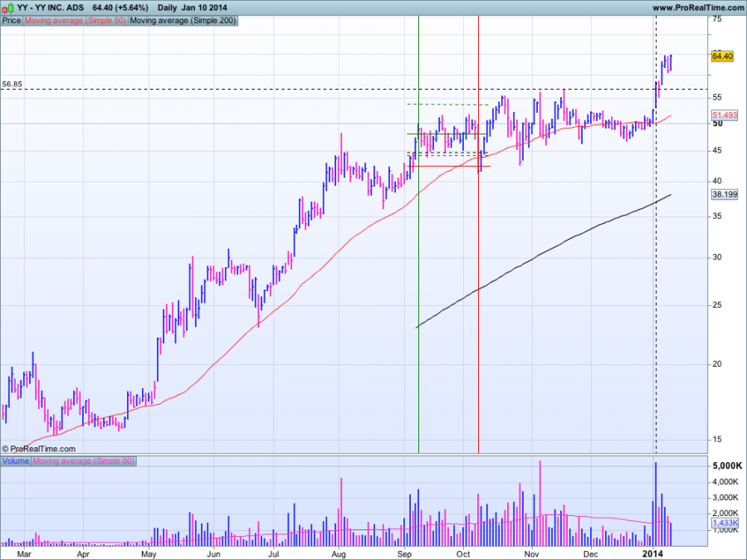The image size is (747, 560).
Task: Click the "Jan 10 2014" date text
Action: [x=204, y=7]
